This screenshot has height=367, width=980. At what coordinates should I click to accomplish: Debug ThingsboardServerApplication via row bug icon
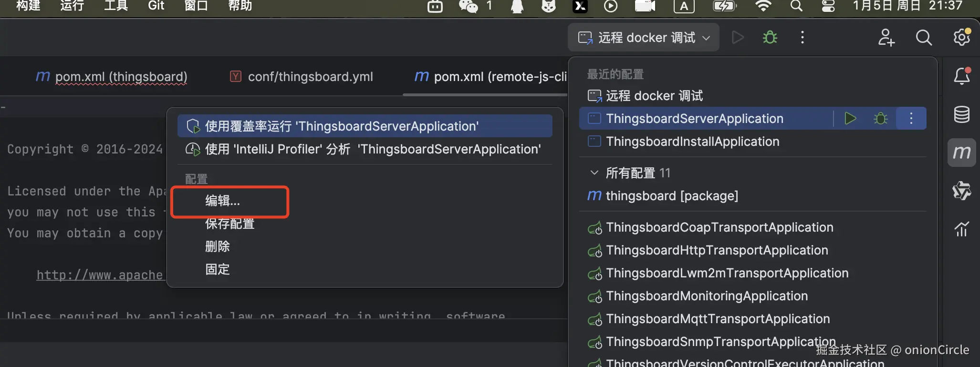[x=881, y=118]
